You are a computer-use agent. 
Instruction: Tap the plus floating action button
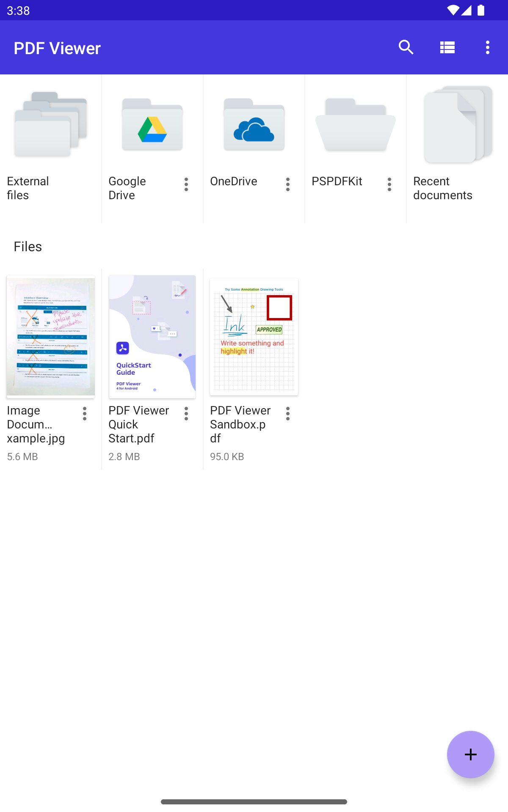point(471,754)
